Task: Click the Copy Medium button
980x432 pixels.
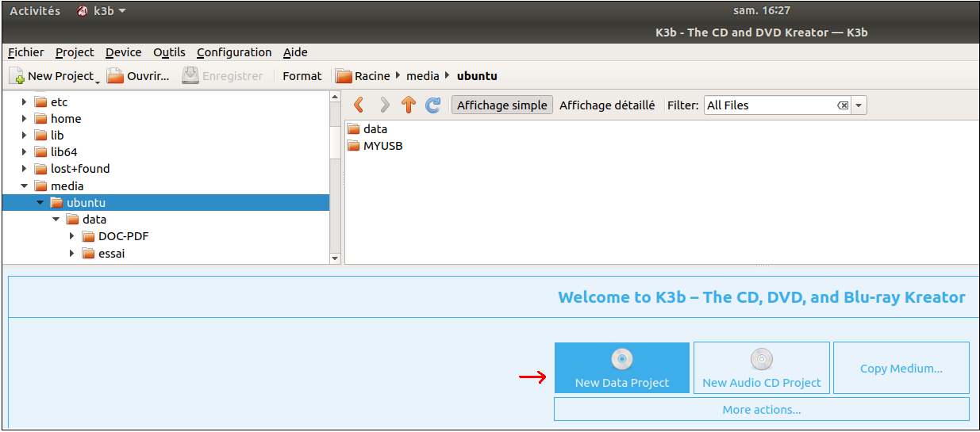Action: click(901, 368)
